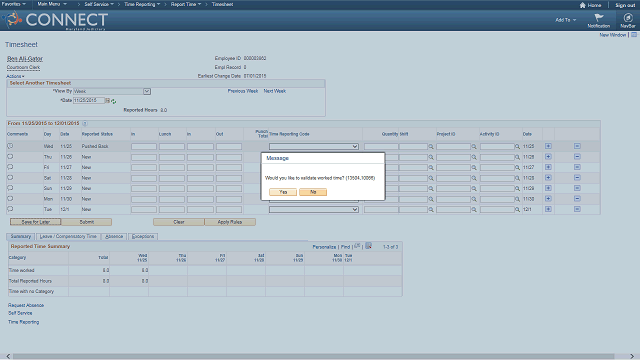Screen dimensions: 640x360
Task: Click Find in Reported Time Summary
Action: (x=345, y=247)
